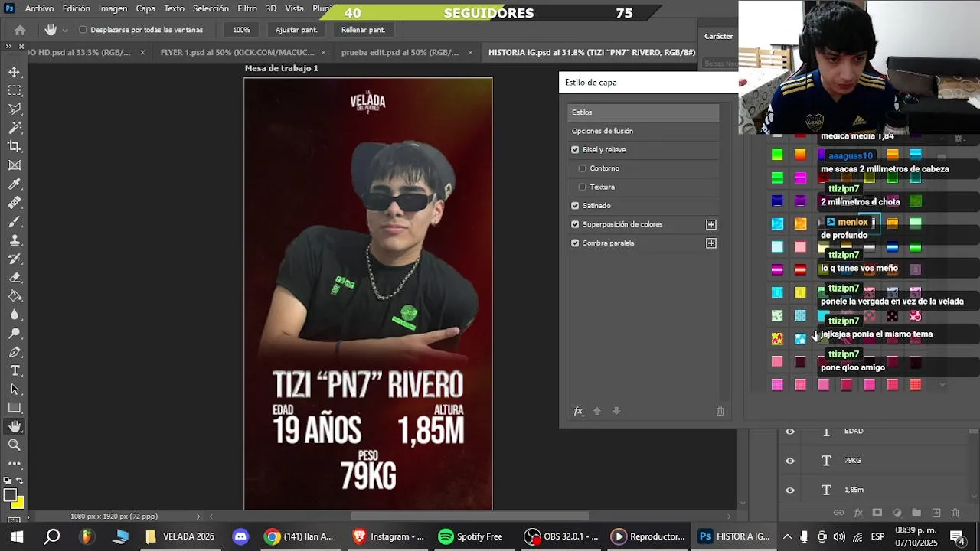Viewport: 980px width, 551px height.
Task: Open Spotify Free from the taskbar
Action: point(469,536)
